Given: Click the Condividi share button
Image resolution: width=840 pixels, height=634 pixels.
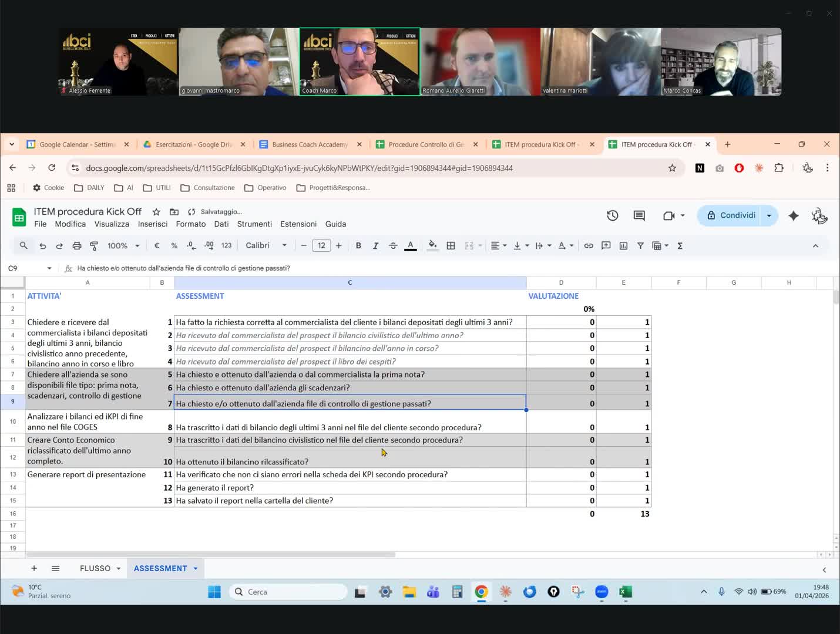Looking at the screenshot, I should point(731,215).
